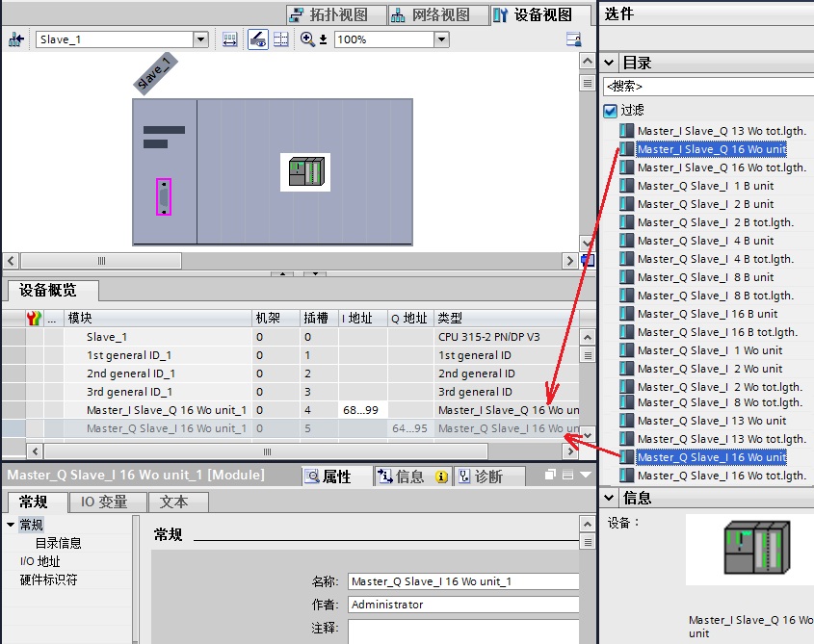
Task: Open the Slave_1 device dropdown
Action: [200, 39]
